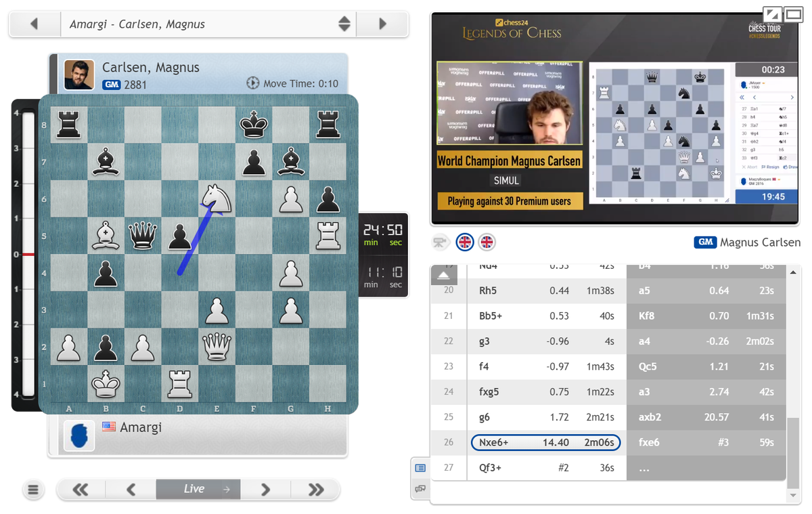
Task: Go to next game with right arrow
Action: (382, 24)
